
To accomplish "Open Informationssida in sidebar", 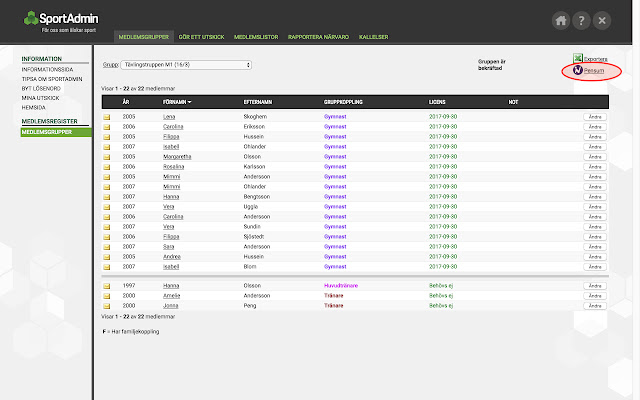I will pyautogui.click(x=47, y=69).
